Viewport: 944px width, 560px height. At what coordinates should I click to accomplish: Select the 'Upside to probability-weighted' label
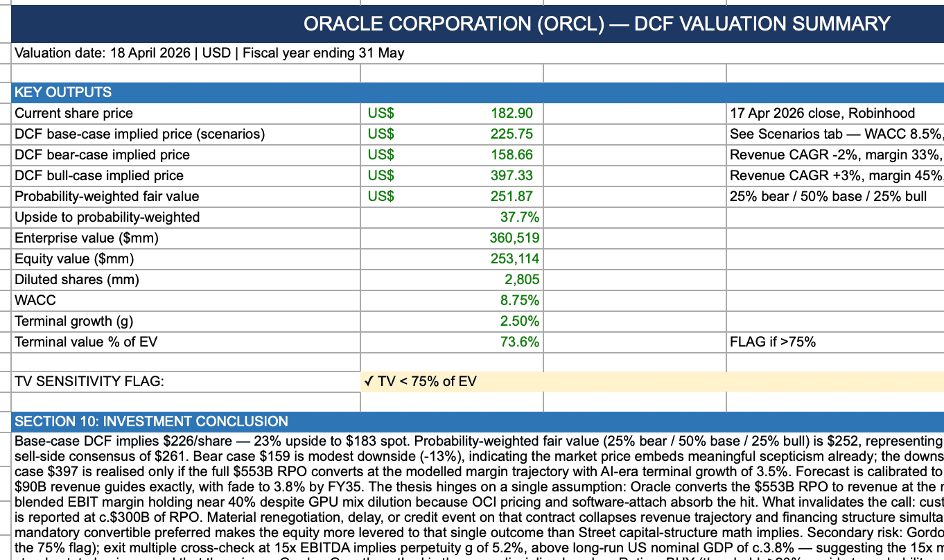[x=107, y=217]
